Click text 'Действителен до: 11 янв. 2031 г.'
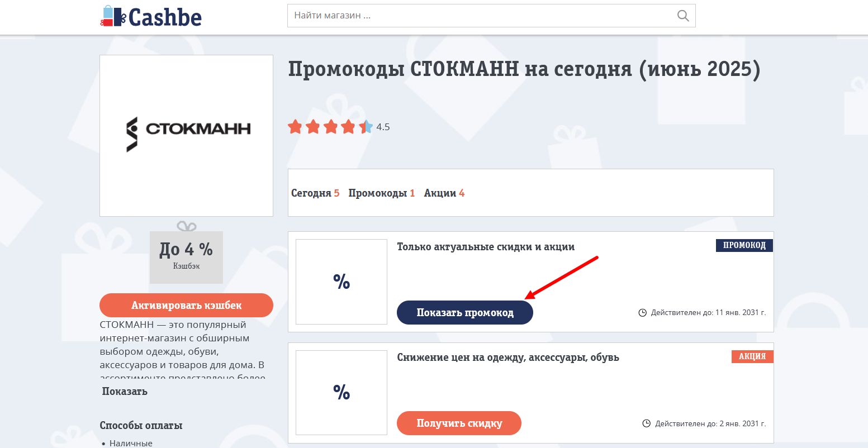The width and height of the screenshot is (868, 448). pyautogui.click(x=708, y=313)
